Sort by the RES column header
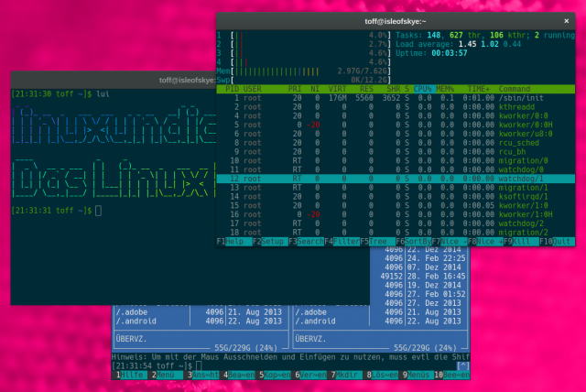Viewport: 586px width, 392px height. [x=366, y=89]
